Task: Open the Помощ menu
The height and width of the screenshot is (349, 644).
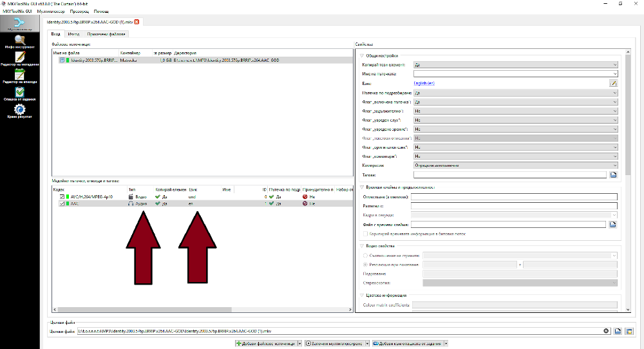Action: [101, 12]
